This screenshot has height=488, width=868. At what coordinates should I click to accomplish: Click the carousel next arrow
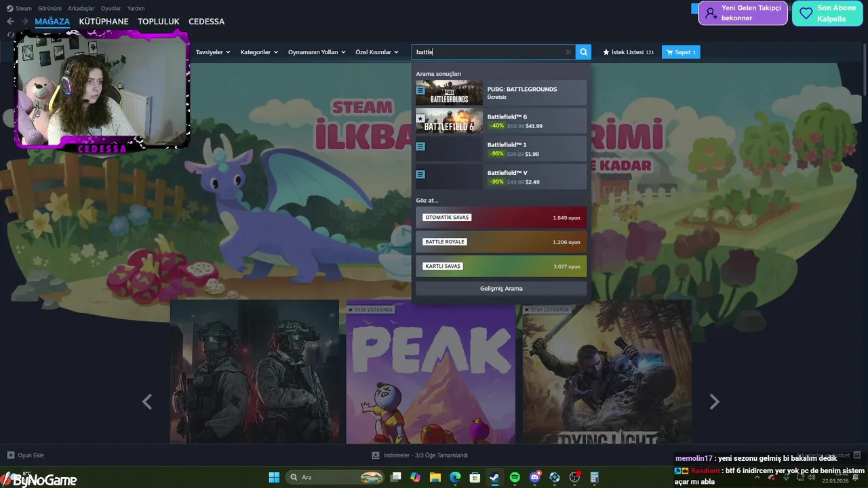(714, 402)
